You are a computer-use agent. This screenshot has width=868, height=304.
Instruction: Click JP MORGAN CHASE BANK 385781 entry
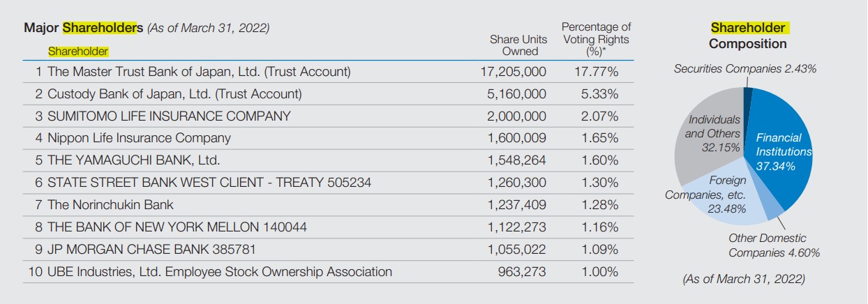point(156,250)
